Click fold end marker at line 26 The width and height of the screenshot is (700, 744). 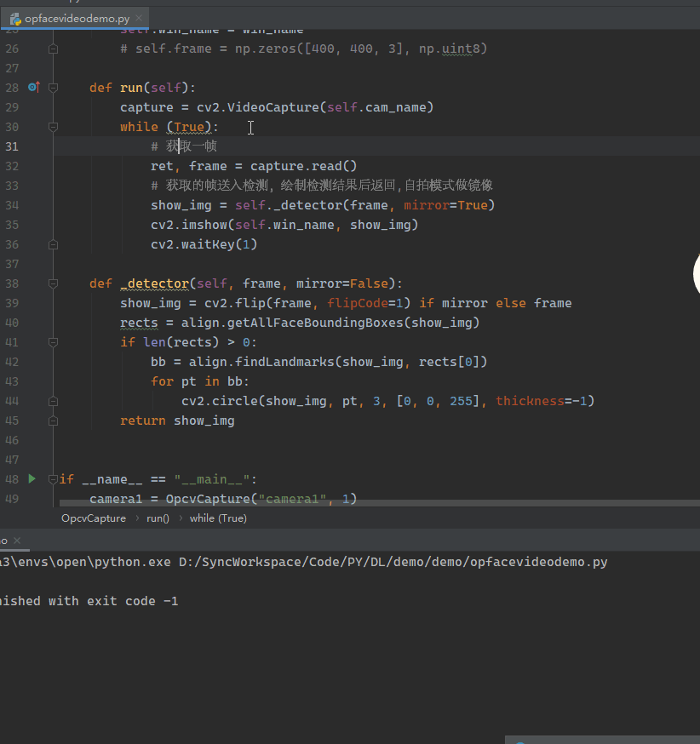54,49
